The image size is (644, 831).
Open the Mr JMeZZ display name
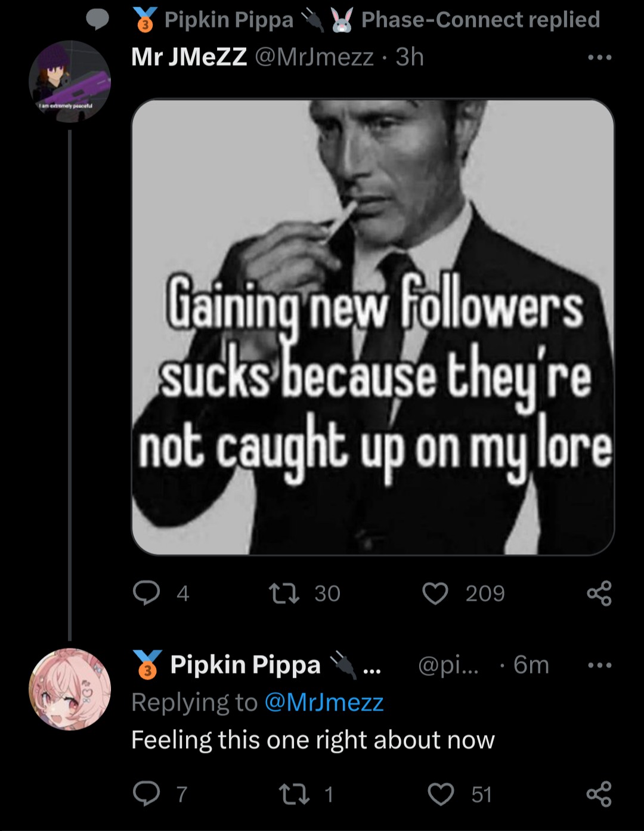pos(188,57)
